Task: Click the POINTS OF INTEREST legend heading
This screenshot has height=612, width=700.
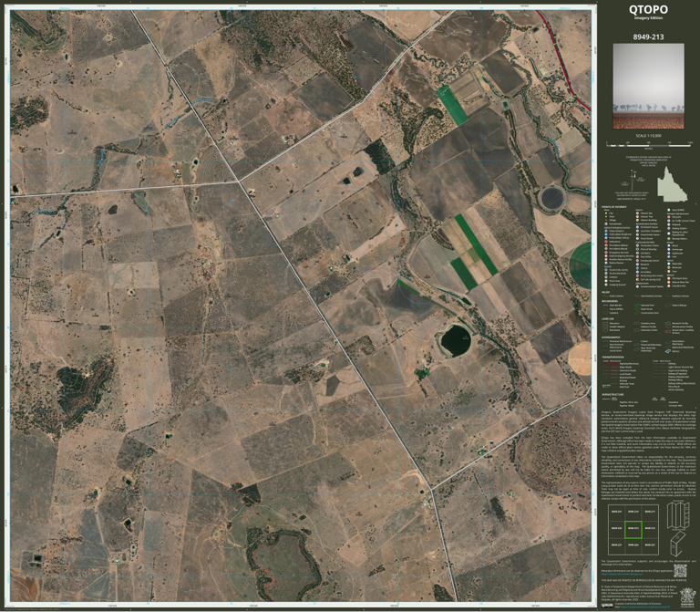Action: (x=613, y=207)
